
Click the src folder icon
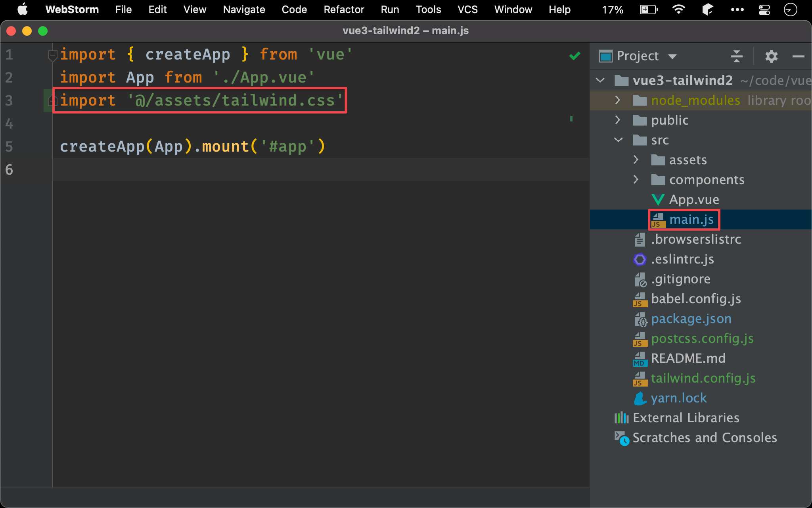point(640,140)
